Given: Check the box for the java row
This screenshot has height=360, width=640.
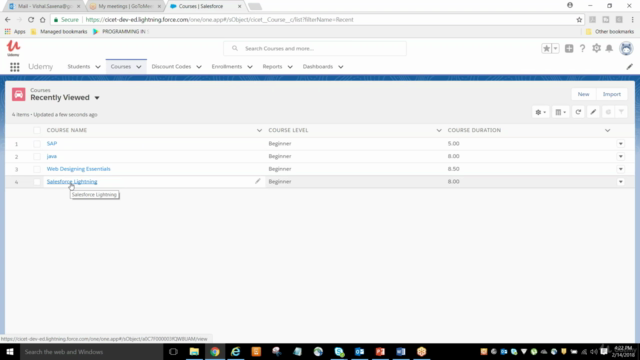Looking at the screenshot, I should (37, 156).
